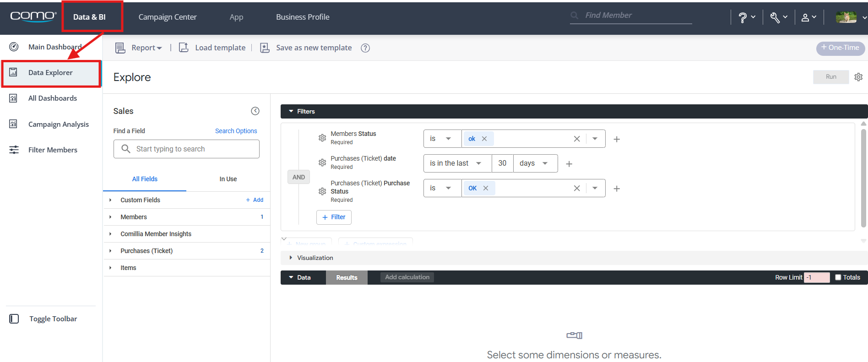Open the help question mark beside templates
This screenshot has height=362, width=868.
(365, 48)
